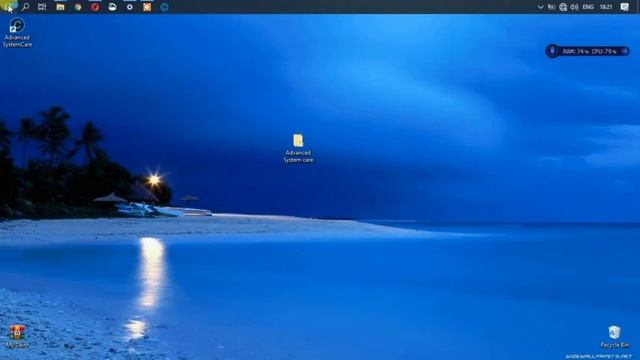Open Google Chrome from the taskbar
Image resolution: width=640 pixels, height=360 pixels.
(78, 7)
